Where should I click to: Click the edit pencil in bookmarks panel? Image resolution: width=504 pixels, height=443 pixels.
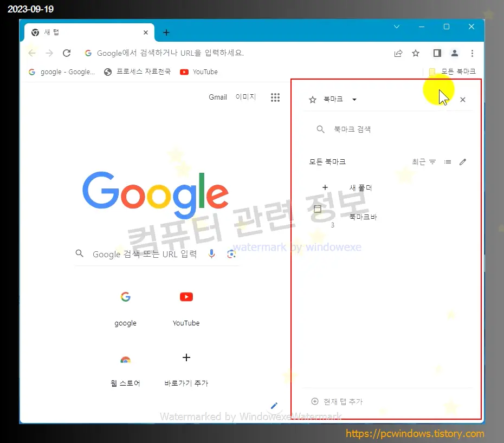point(463,162)
